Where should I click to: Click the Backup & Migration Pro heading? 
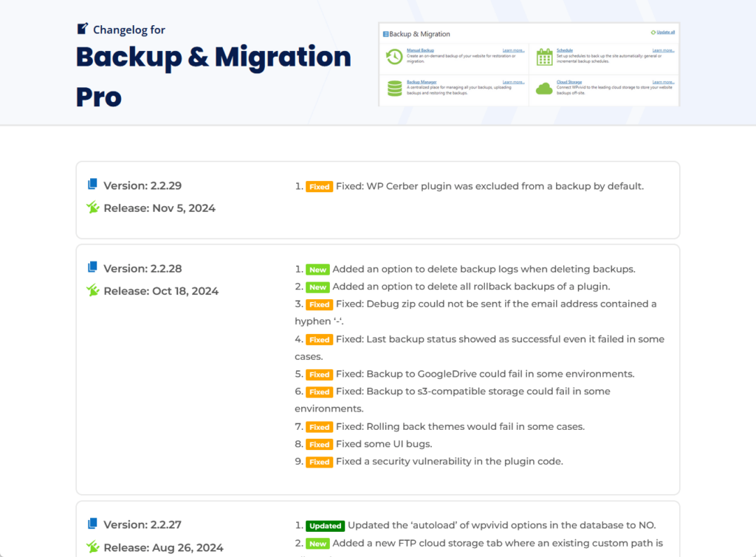pos(213,76)
